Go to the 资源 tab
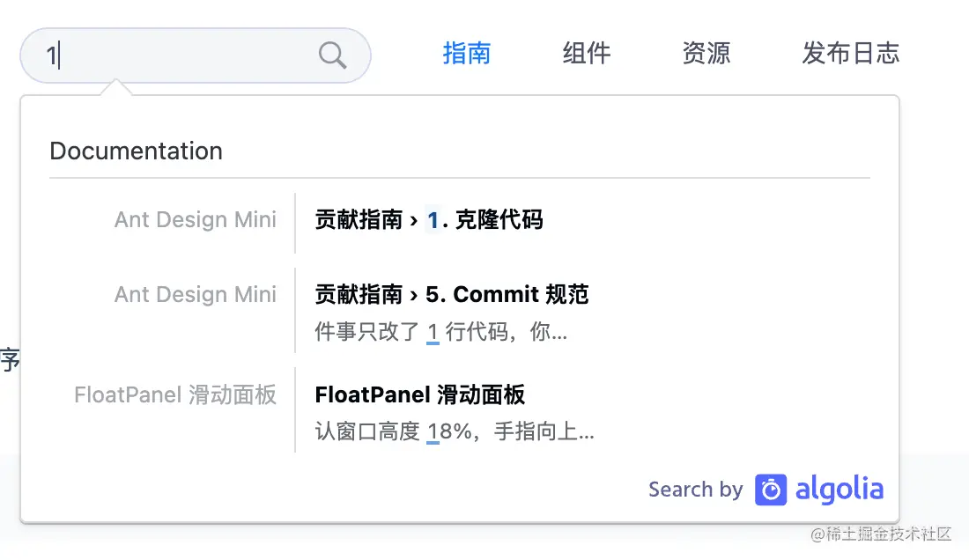The width and height of the screenshot is (969, 560). tap(706, 53)
